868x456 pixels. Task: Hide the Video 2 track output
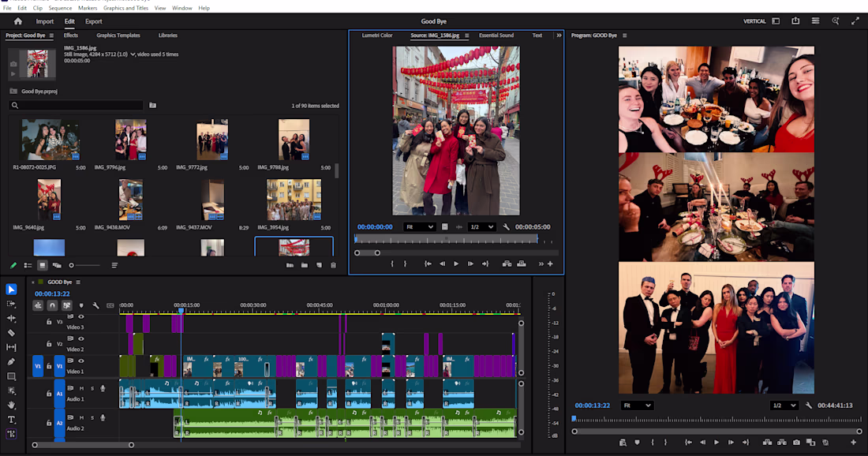pyautogui.click(x=80, y=338)
